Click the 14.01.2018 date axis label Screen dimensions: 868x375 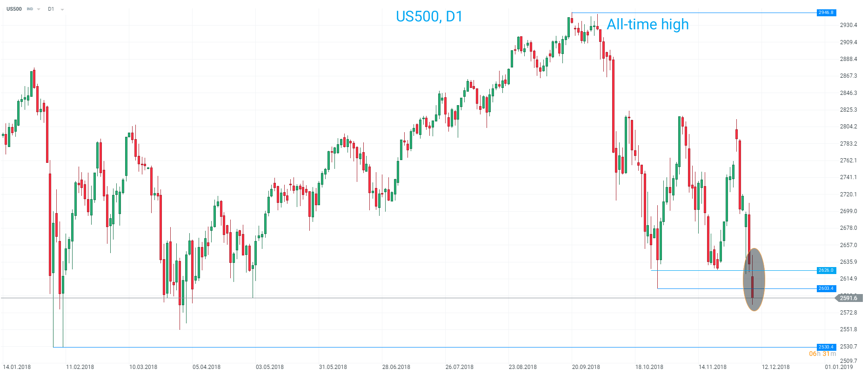point(17,367)
